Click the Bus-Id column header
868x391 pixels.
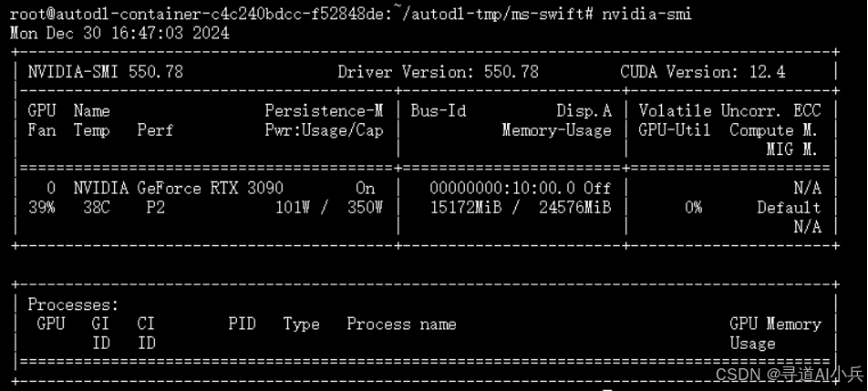(439, 110)
